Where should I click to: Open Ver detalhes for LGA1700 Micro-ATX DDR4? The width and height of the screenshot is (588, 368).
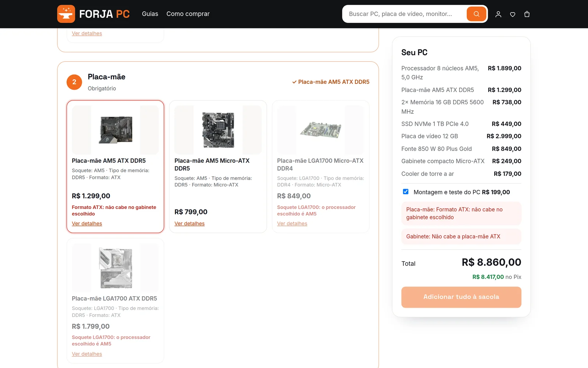pos(292,223)
